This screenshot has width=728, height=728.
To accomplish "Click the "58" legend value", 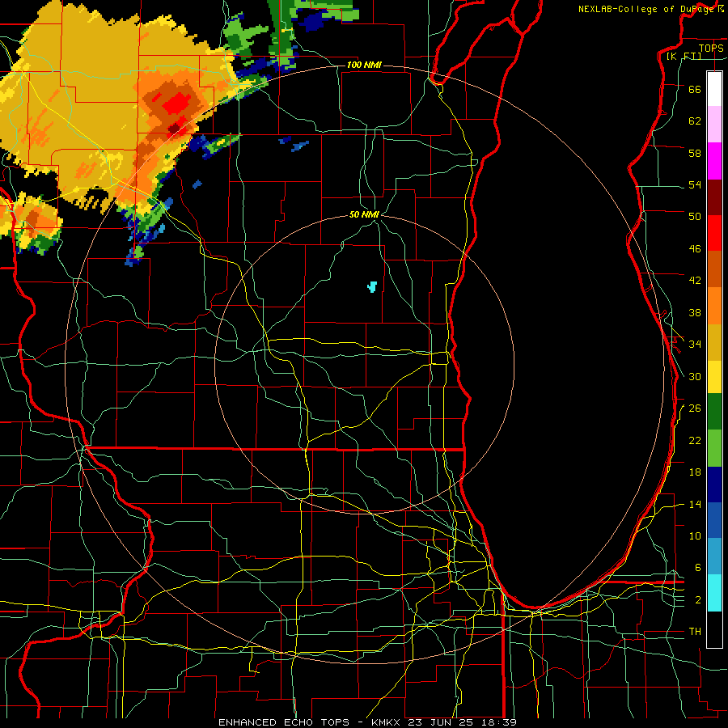I will click(x=695, y=153).
